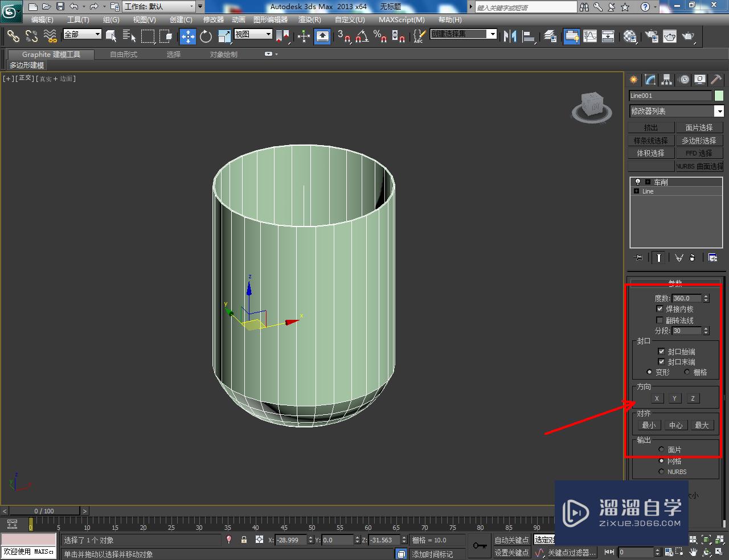
Task: Click 度数 spinner arrows
Action: pyautogui.click(x=706, y=298)
